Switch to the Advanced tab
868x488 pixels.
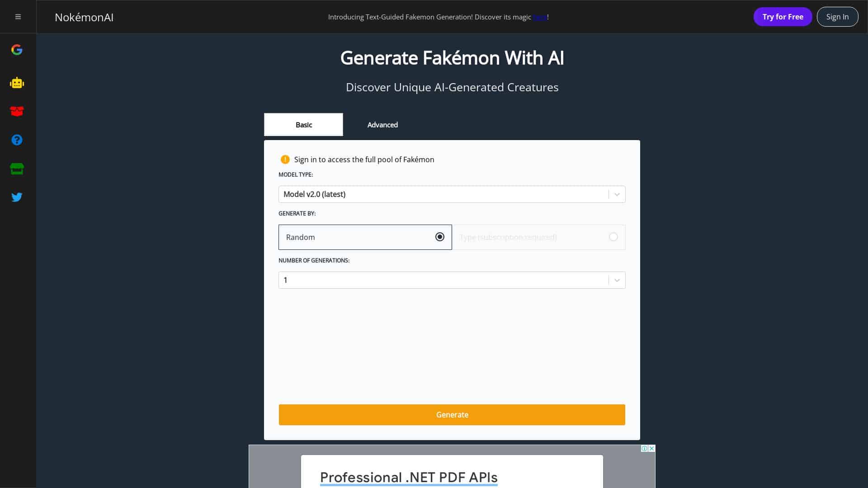[x=382, y=125]
